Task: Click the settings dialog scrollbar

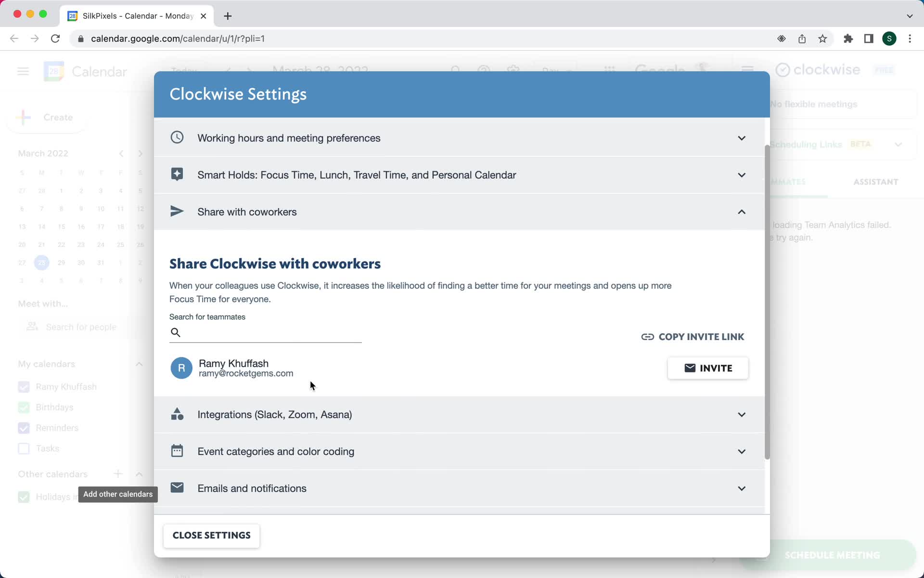Action: point(767,302)
